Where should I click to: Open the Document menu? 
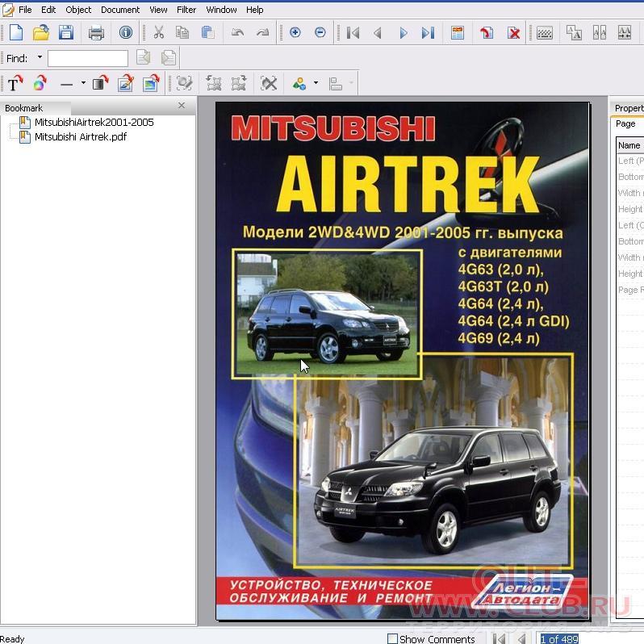click(120, 10)
